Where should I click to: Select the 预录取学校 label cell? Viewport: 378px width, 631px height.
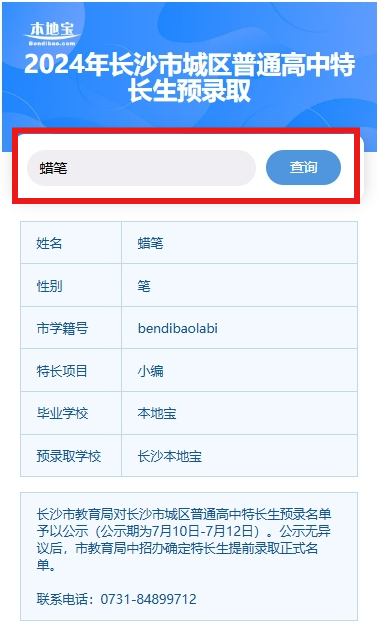[x=71, y=456]
